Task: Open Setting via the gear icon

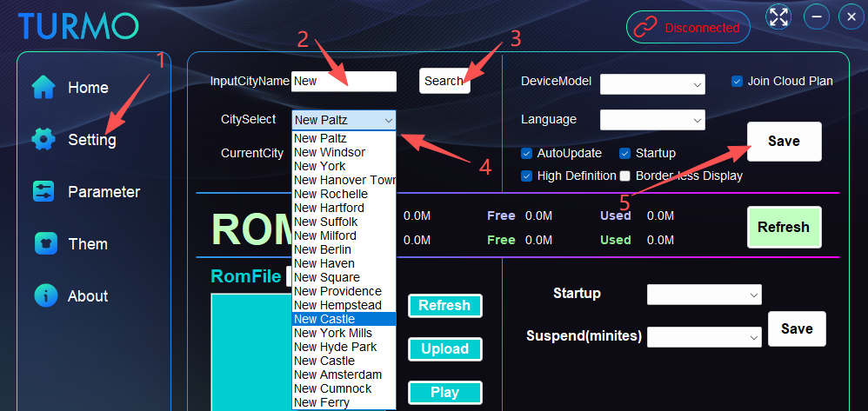Action: pyautogui.click(x=43, y=140)
